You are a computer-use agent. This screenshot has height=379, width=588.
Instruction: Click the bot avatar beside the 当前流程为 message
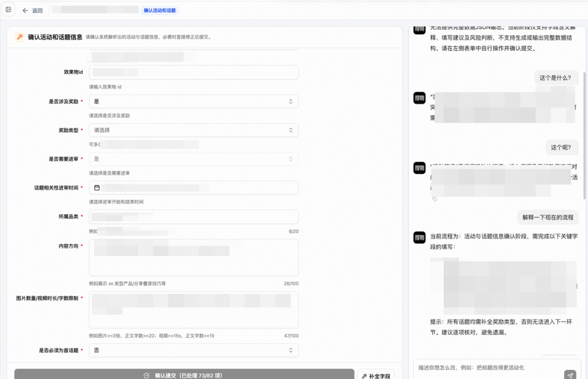[420, 237]
